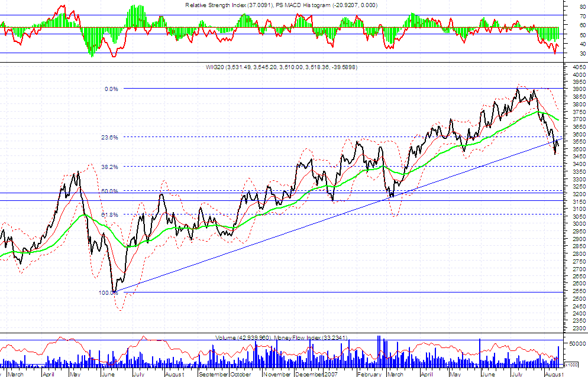Click the 2900 price axis value
588x377 pixels.
click(x=579, y=239)
